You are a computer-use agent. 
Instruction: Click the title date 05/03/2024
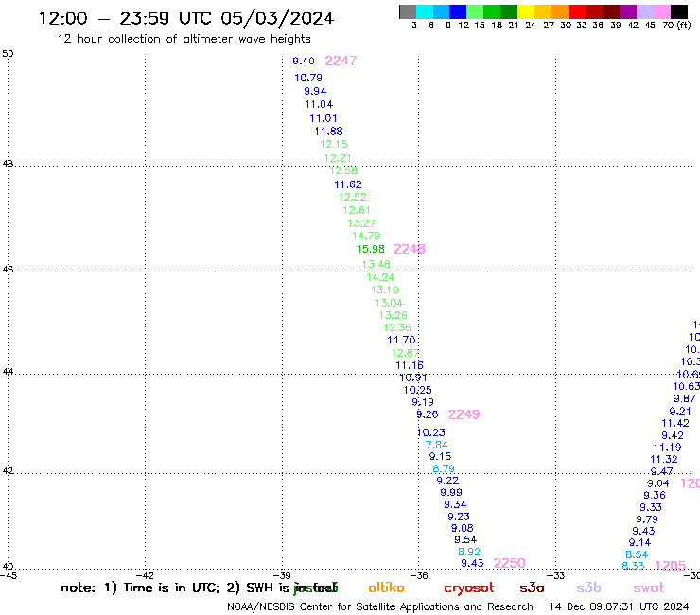(x=277, y=19)
